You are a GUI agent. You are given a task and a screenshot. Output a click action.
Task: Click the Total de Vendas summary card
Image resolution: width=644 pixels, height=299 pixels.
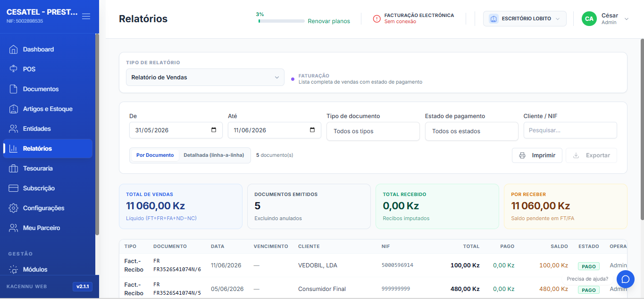point(181,206)
